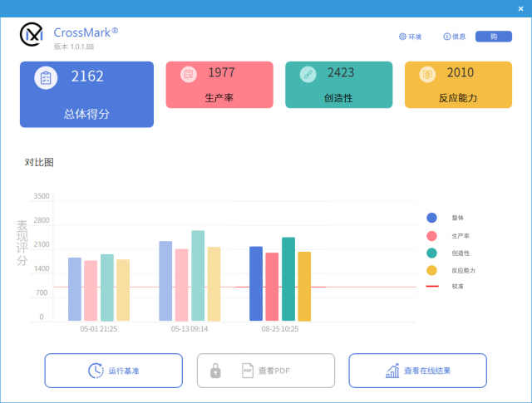Toggle the teal 创造性 legend swatch
532x403 pixels.
[x=431, y=253]
